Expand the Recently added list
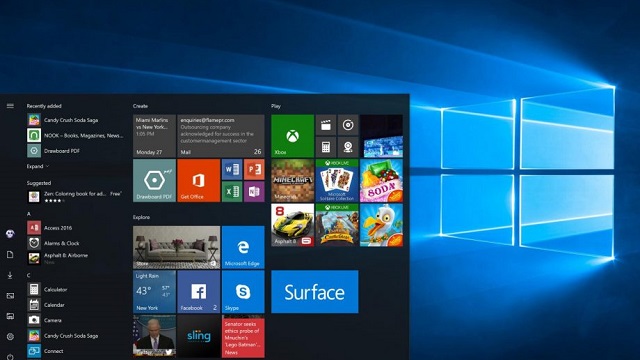Viewport: 640px width, 360px height. (x=38, y=166)
